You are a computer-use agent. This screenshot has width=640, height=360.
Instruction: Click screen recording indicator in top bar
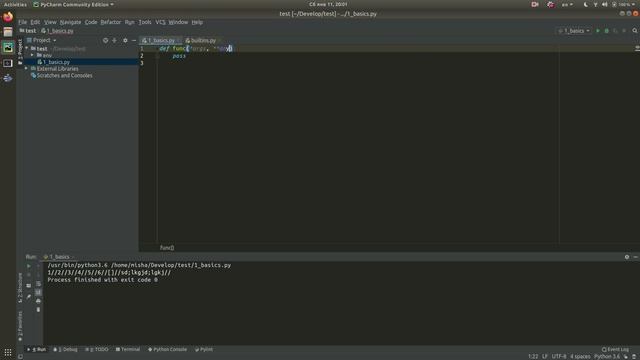(535, 4)
